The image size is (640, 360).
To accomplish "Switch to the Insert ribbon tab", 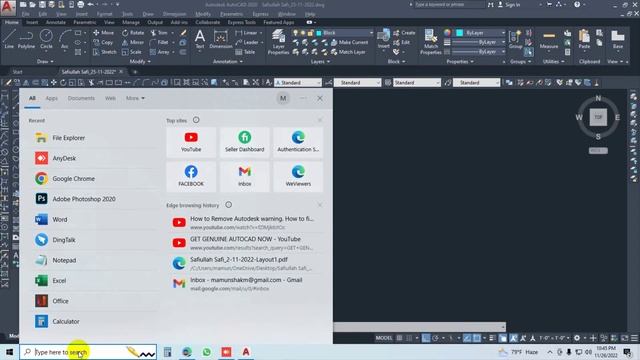I will [x=32, y=22].
